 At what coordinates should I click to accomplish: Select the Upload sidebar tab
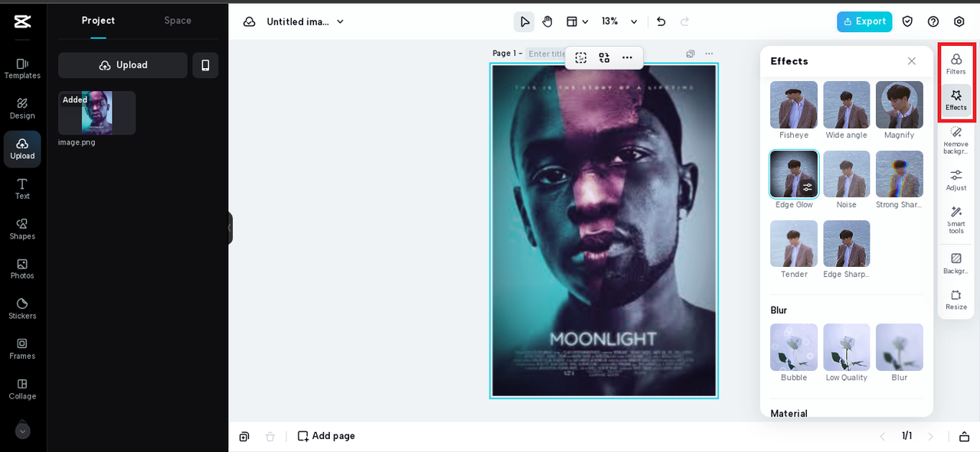[22, 148]
